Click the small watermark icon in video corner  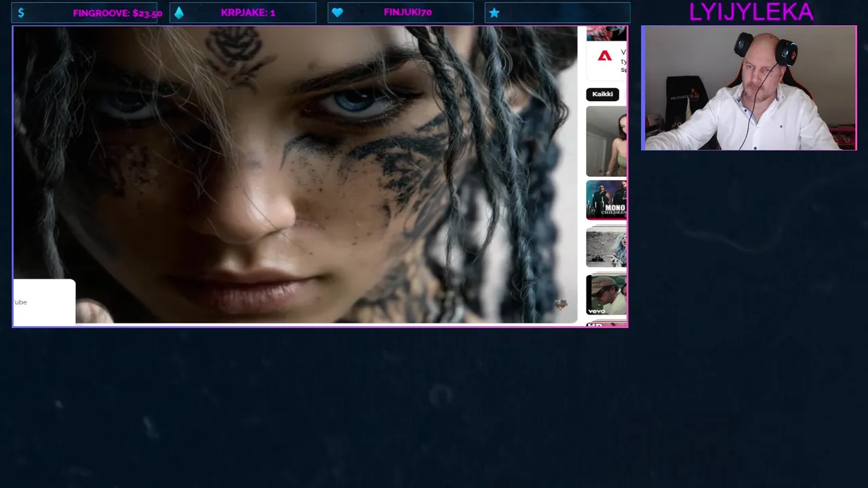click(x=561, y=305)
